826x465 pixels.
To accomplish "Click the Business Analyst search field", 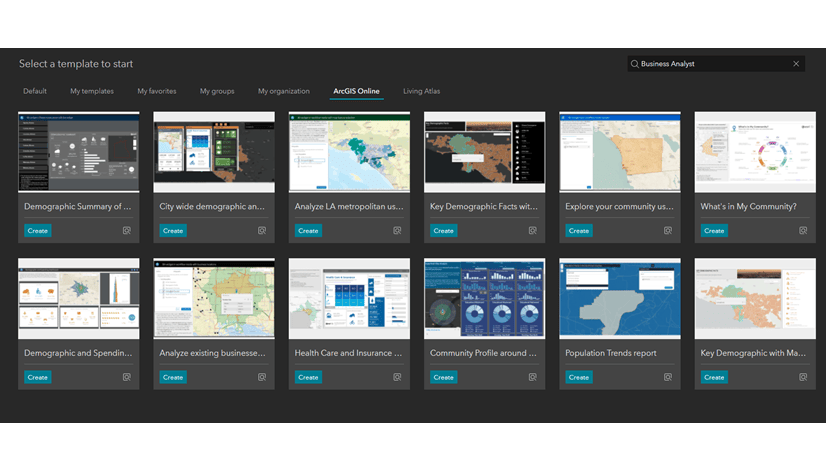I will [716, 64].
